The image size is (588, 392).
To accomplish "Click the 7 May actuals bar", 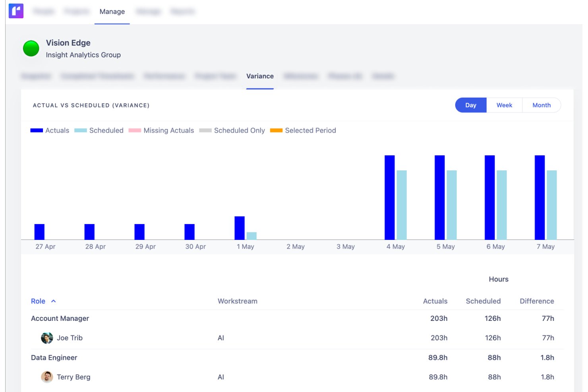I will pos(540,197).
